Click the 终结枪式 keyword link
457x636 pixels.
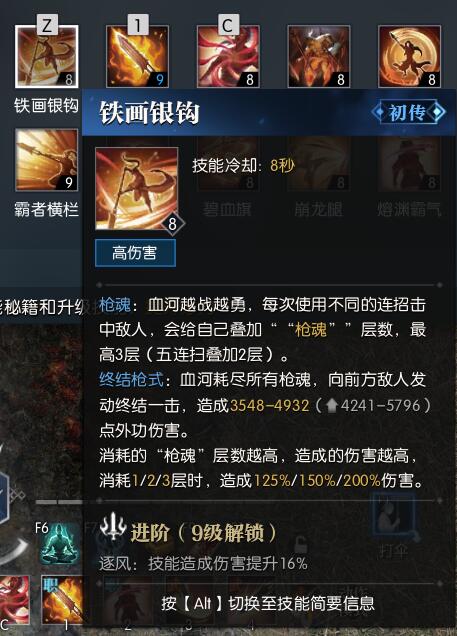click(x=132, y=380)
